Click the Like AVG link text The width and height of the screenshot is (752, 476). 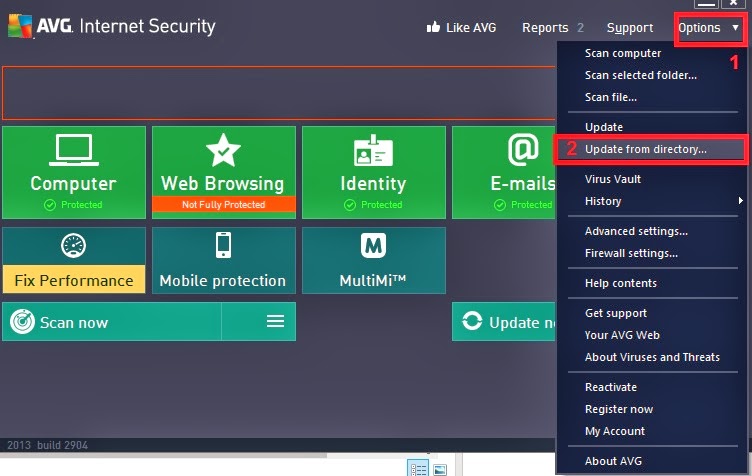[471, 28]
